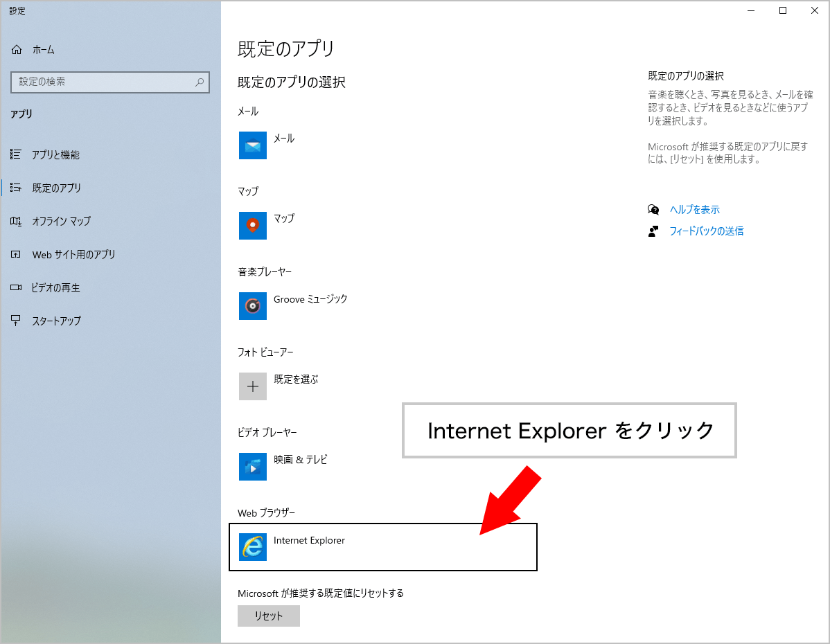This screenshot has height=644, width=830.
Task: Click the スタートアップ monitor icon
Action: [x=16, y=321]
